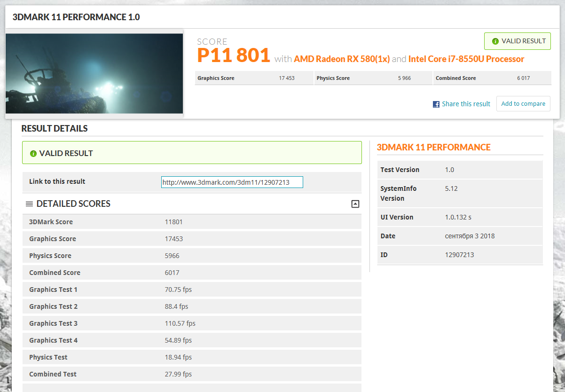The image size is (565, 392).
Task: Open the AMD Radeon RX 580(1x) link
Action: 342,59
